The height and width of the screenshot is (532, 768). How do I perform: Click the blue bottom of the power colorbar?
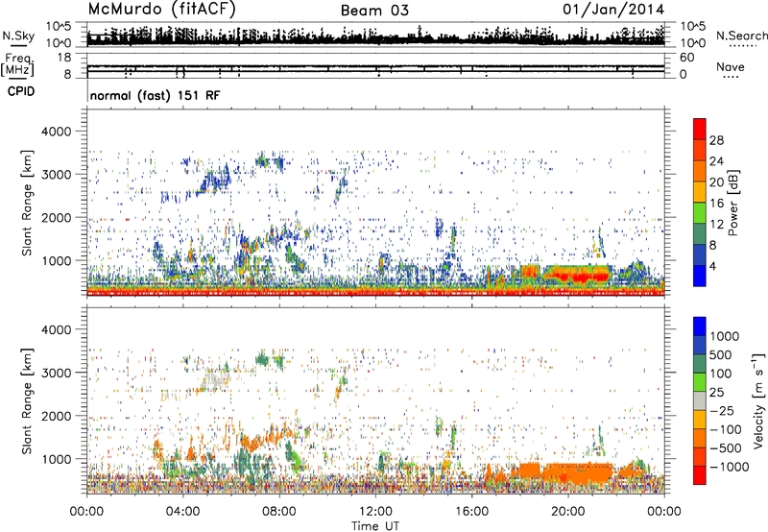click(700, 276)
